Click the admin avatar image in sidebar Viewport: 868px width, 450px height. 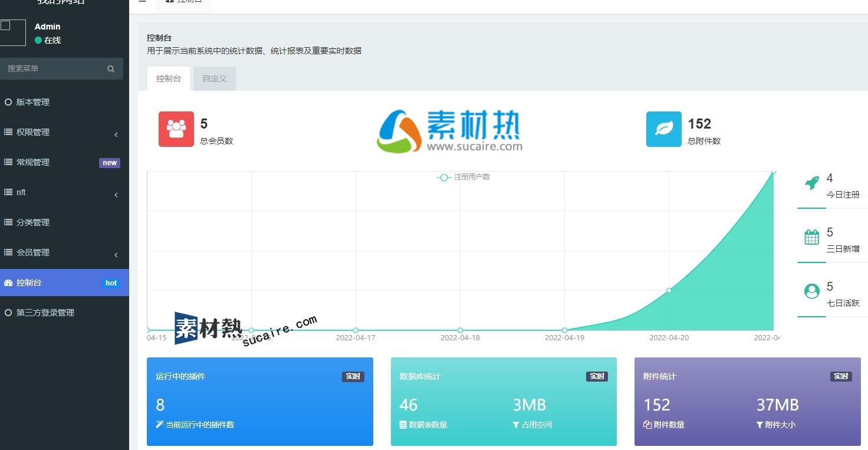pos(13,32)
